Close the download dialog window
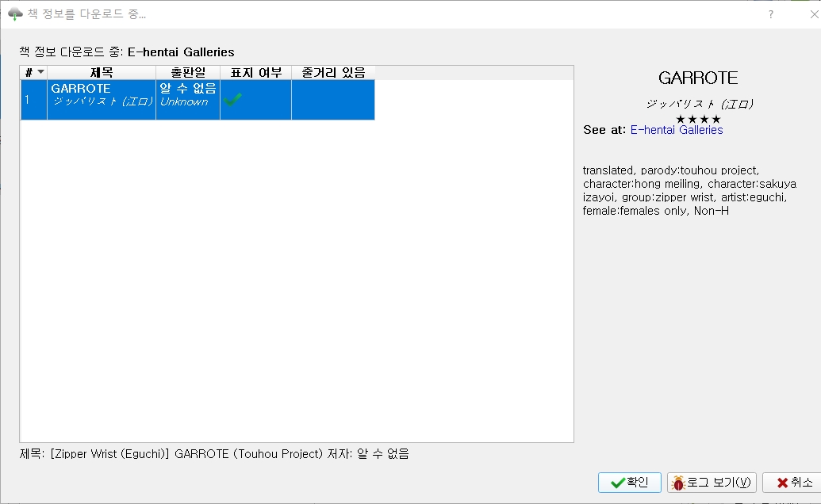The image size is (821, 504). point(814,14)
